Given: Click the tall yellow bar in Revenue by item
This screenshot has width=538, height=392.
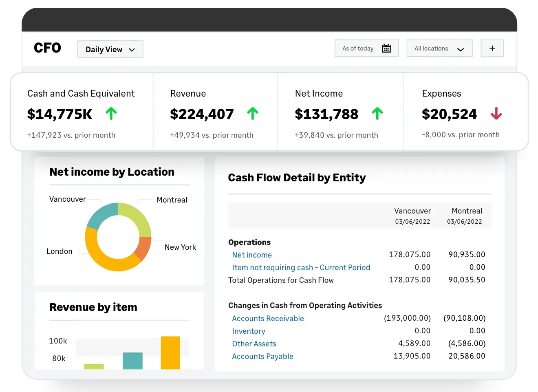Looking at the screenshot, I should [170, 352].
